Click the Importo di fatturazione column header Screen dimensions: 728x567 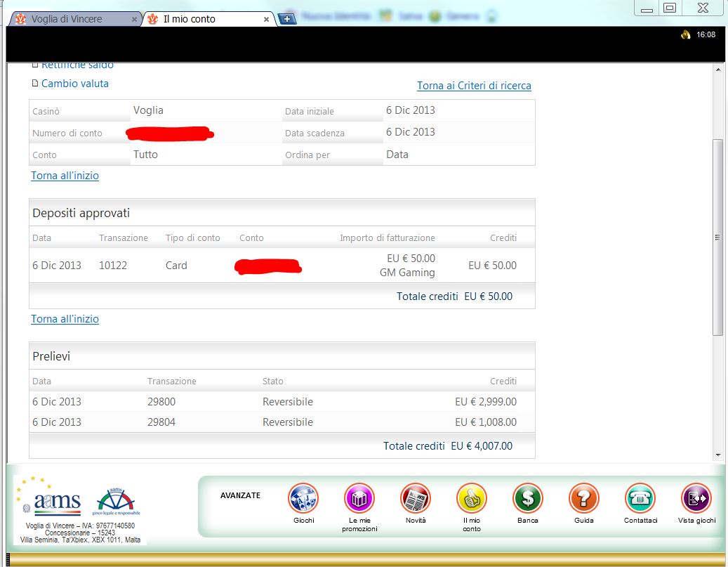tap(388, 238)
